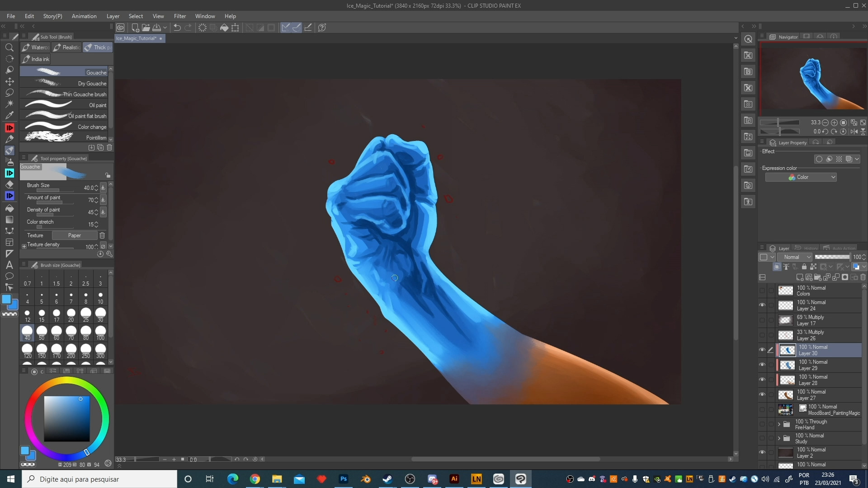Expand the FireHand layer folder
The image size is (868, 488).
click(779, 424)
